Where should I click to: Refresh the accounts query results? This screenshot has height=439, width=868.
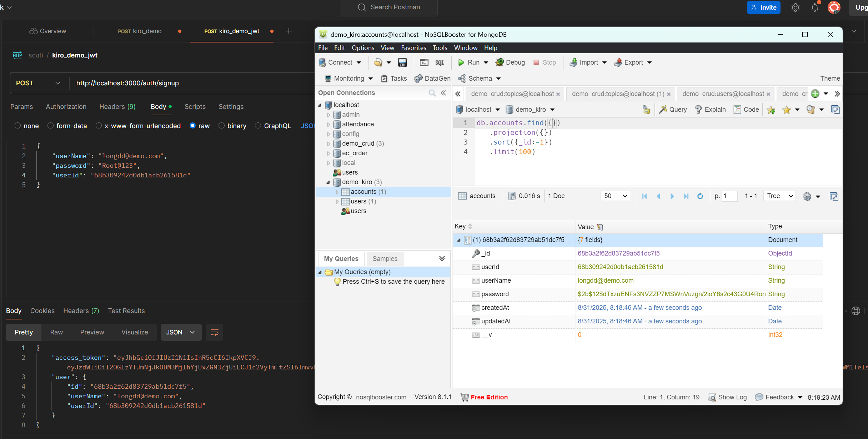(x=700, y=196)
